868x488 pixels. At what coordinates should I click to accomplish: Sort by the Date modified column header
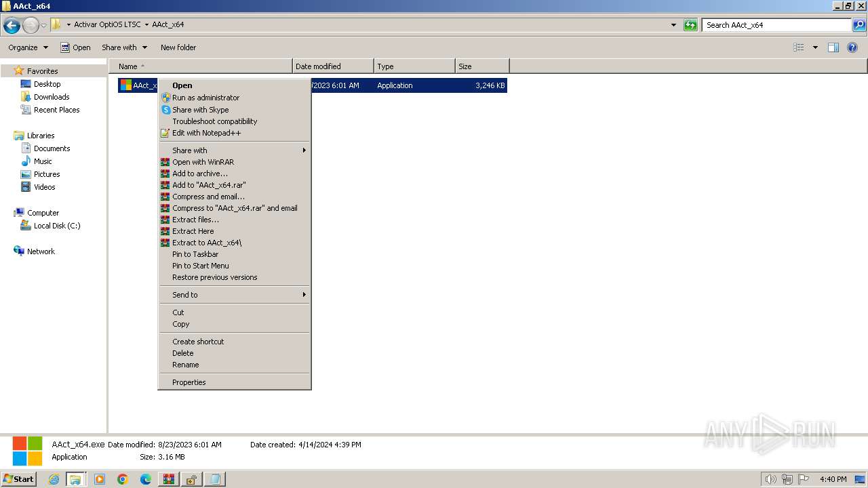tap(333, 66)
